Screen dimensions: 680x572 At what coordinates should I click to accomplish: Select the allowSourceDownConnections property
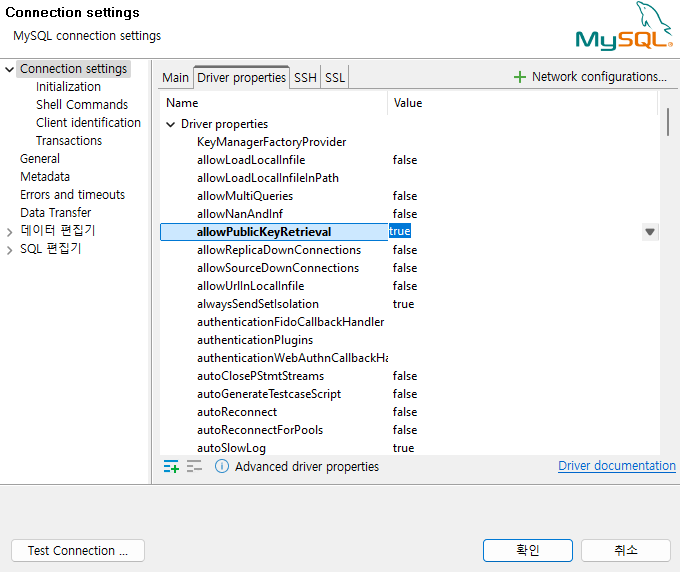[278, 268]
